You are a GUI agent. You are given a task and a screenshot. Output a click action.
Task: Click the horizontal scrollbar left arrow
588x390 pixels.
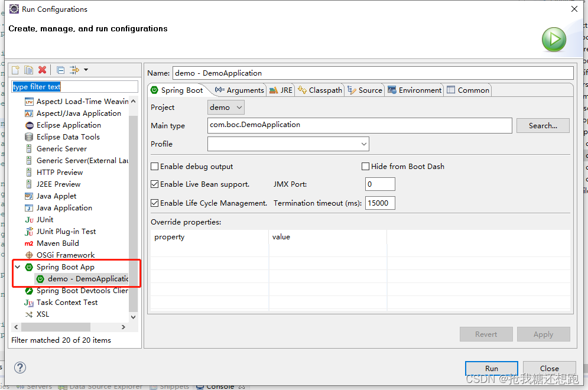[16, 327]
